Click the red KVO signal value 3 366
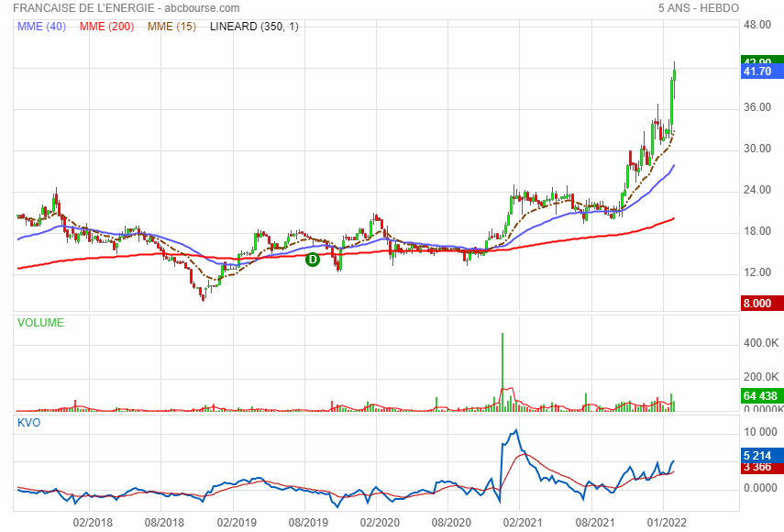This screenshot has height=532, width=784. (762, 468)
